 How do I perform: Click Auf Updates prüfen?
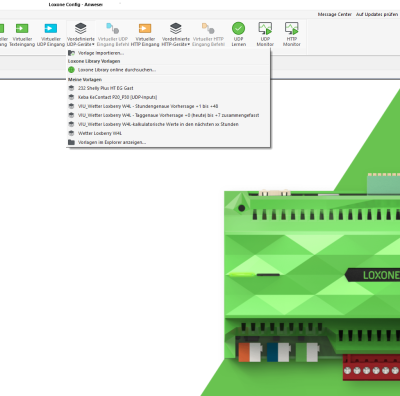point(377,14)
